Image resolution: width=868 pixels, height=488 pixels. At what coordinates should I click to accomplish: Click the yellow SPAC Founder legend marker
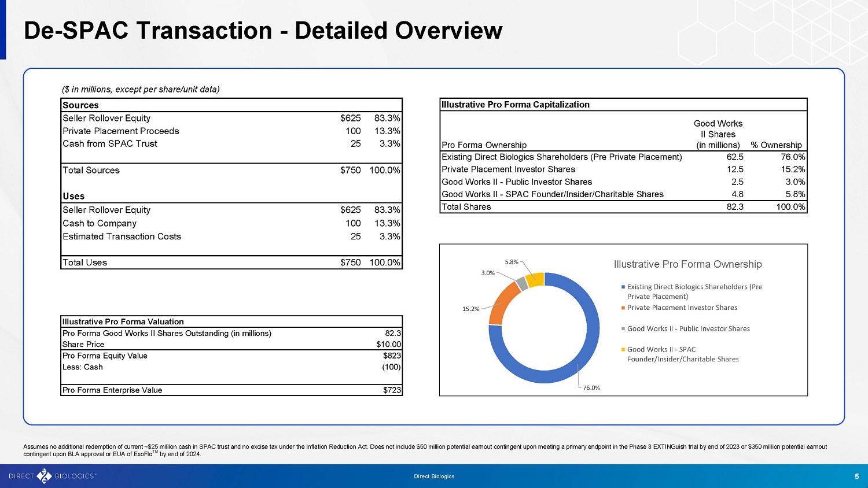pyautogui.click(x=623, y=349)
